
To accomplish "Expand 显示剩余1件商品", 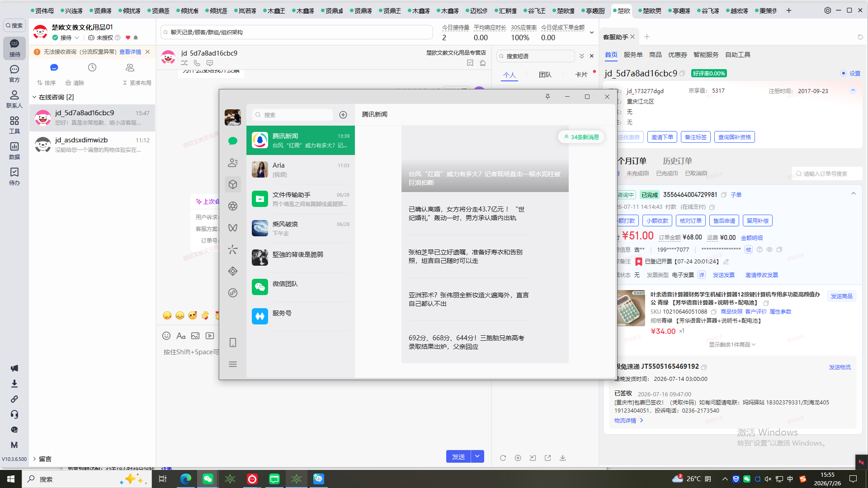I will click(732, 344).
